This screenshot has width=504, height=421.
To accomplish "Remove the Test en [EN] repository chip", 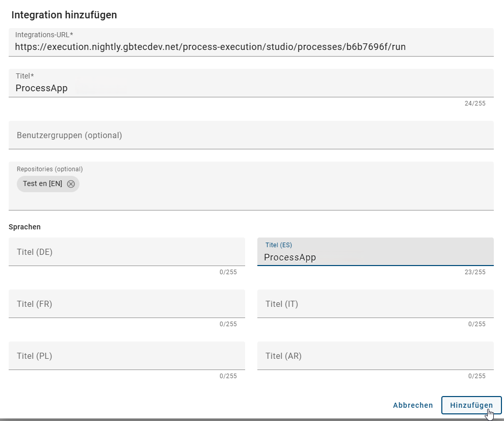I will pyautogui.click(x=71, y=184).
